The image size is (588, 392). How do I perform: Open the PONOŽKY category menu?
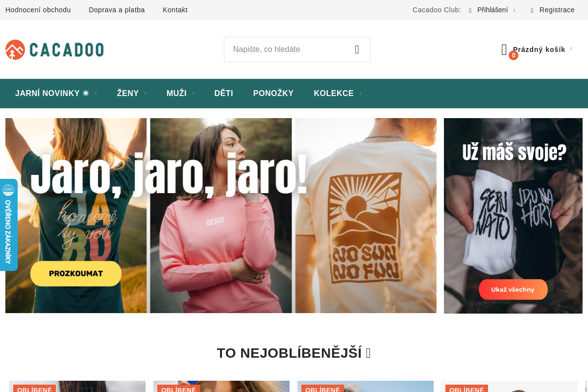(273, 93)
